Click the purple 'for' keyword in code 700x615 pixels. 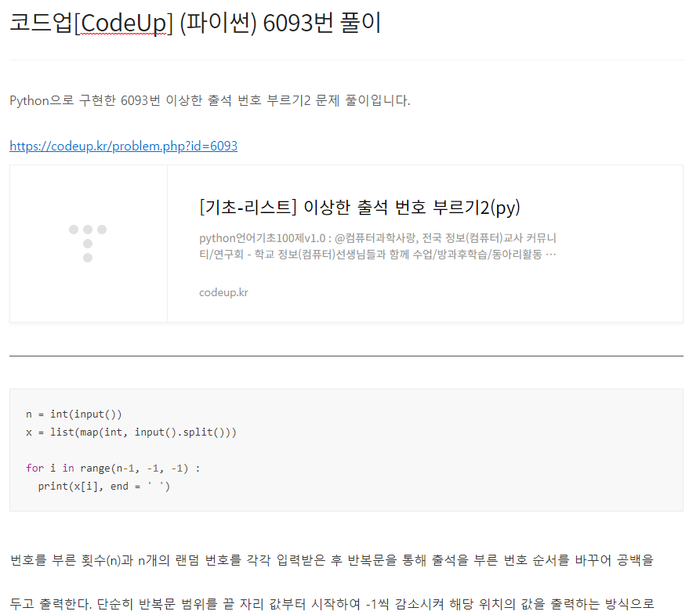coord(34,468)
